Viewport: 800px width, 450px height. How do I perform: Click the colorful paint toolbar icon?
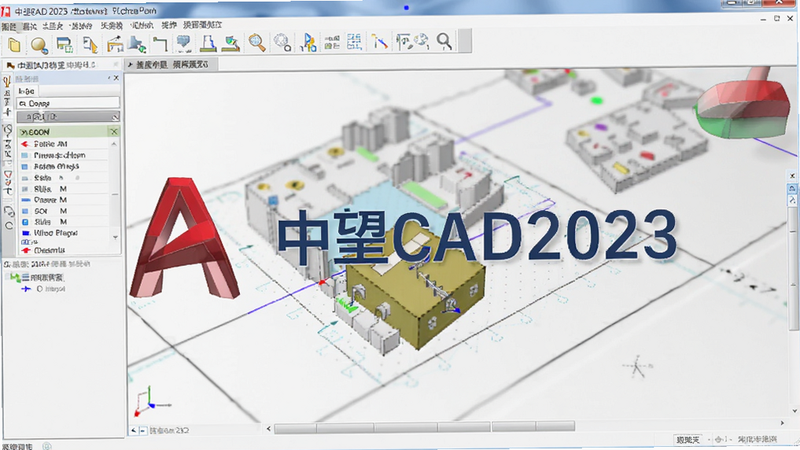231,43
